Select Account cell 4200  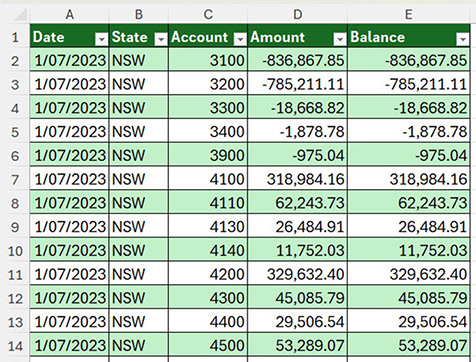pyautogui.click(x=208, y=274)
